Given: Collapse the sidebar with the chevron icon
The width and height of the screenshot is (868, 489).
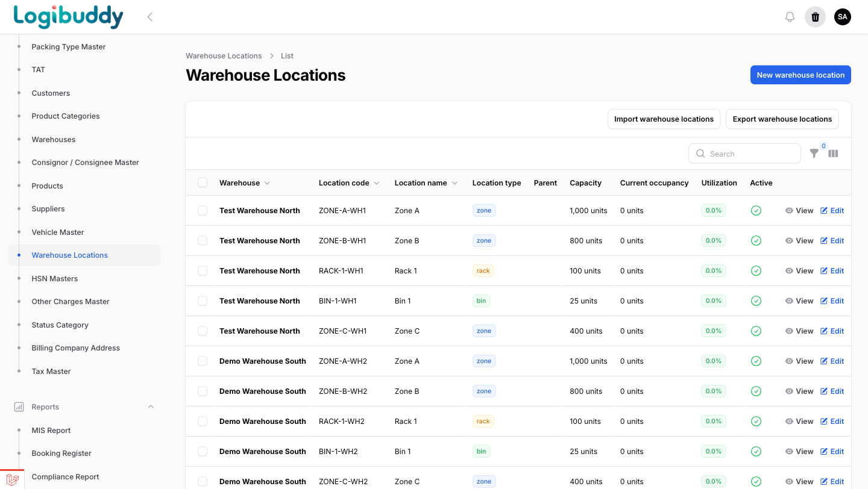Looking at the screenshot, I should (x=150, y=17).
